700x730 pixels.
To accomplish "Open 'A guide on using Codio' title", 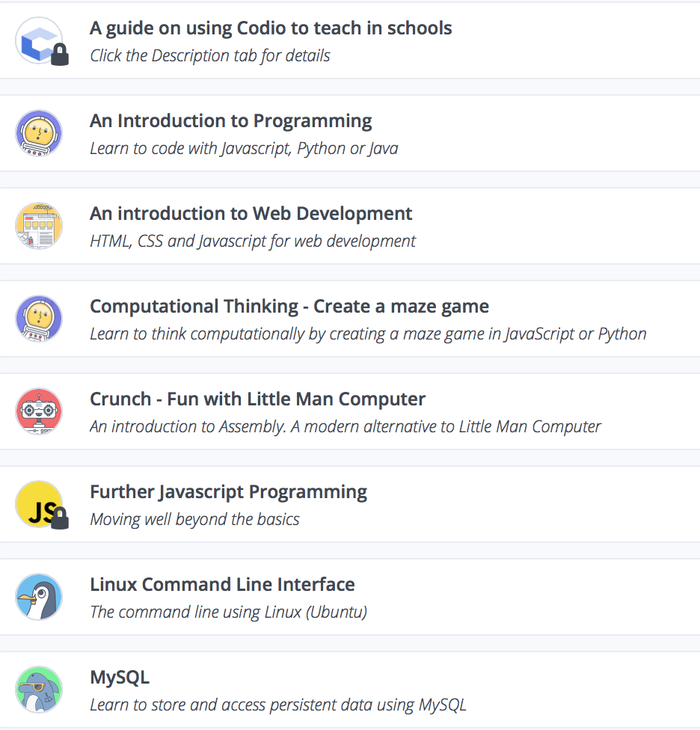I will (271, 28).
